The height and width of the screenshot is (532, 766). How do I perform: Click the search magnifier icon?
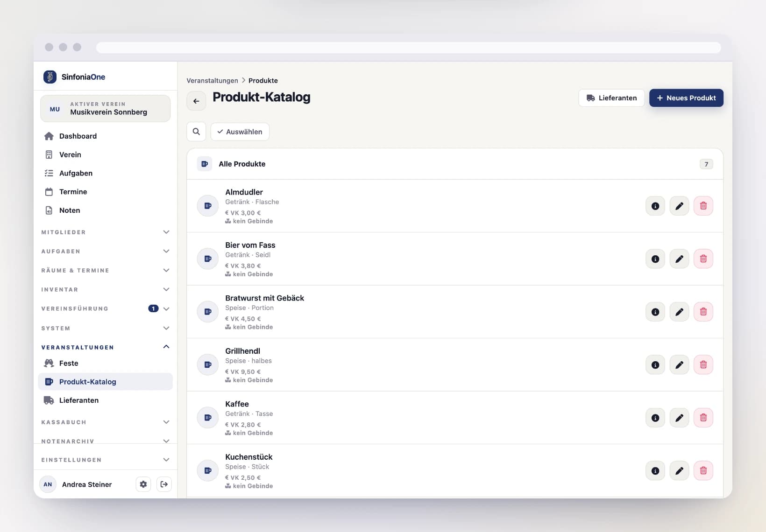(196, 132)
